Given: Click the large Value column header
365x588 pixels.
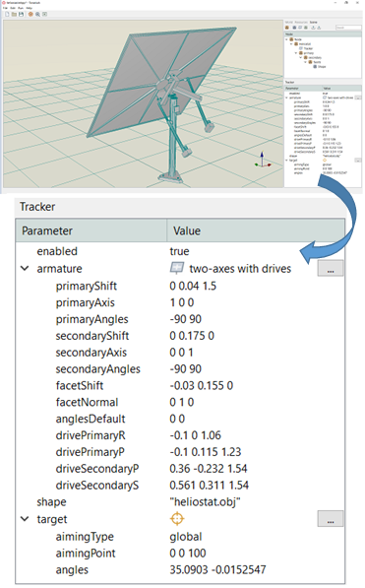Looking at the screenshot, I should click(x=256, y=230).
